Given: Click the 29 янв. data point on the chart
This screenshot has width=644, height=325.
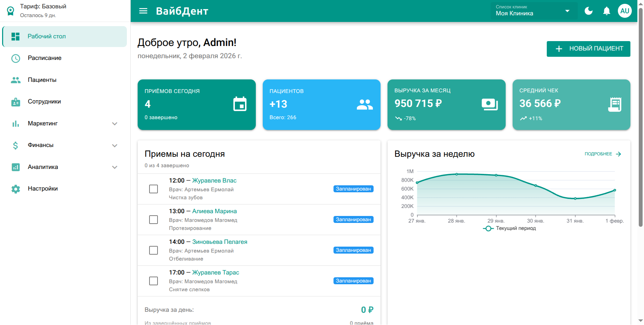Looking at the screenshot, I should (x=496, y=175).
